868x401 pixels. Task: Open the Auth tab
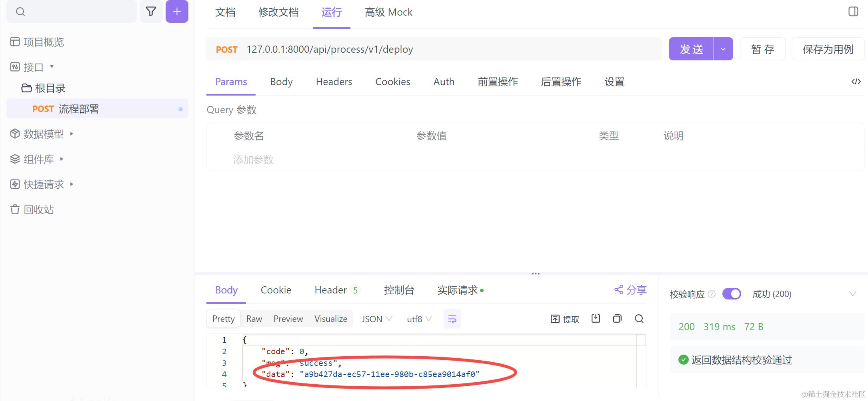[444, 82]
